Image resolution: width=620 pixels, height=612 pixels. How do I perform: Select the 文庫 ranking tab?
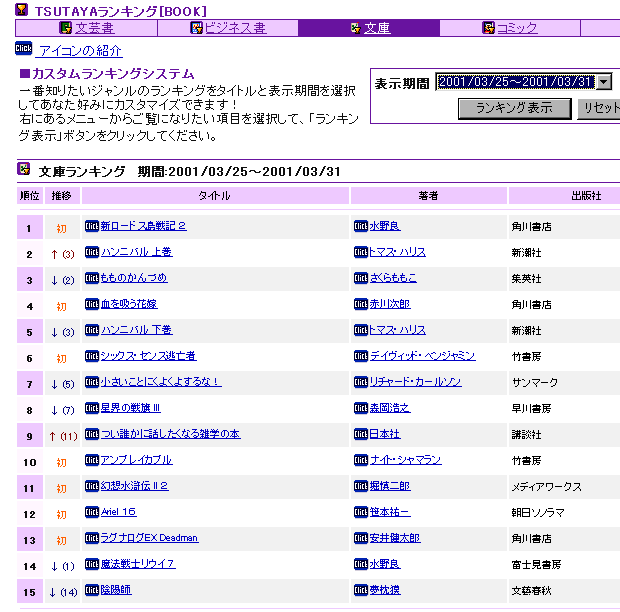[377, 28]
